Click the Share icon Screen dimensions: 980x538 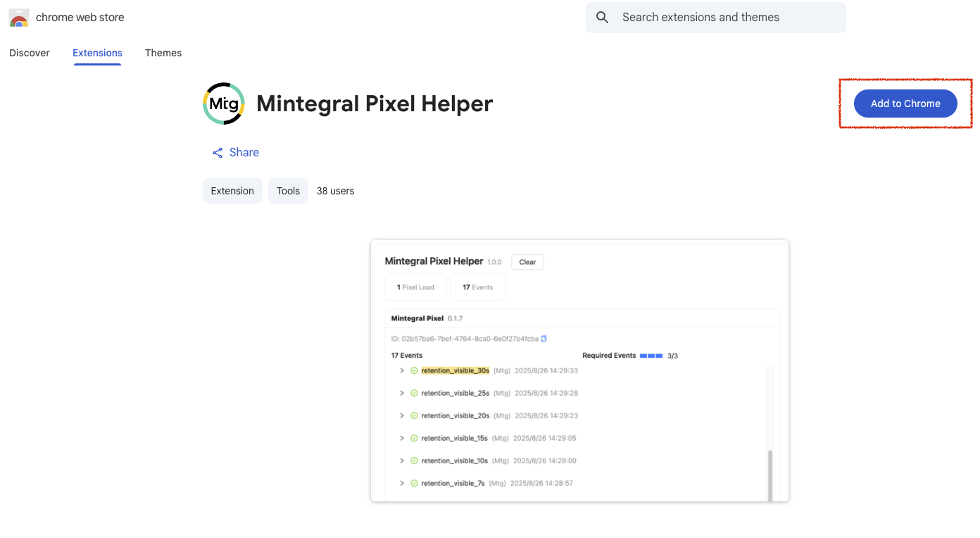tap(218, 153)
